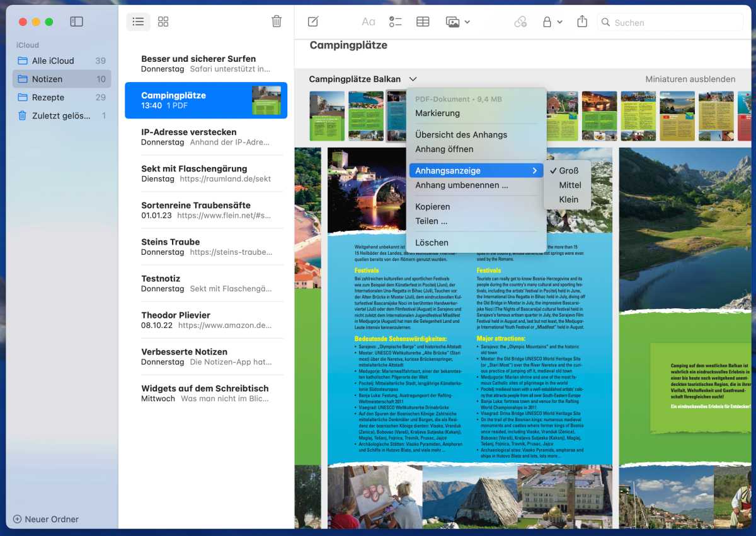The width and height of the screenshot is (756, 536).
Task: Choose Anhang umbenennen menu item
Action: point(476,185)
